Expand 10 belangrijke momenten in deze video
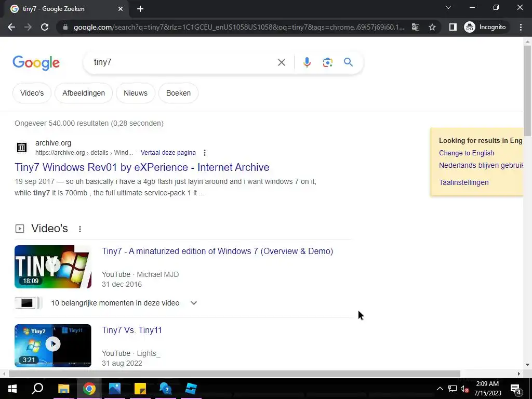 pos(124,303)
